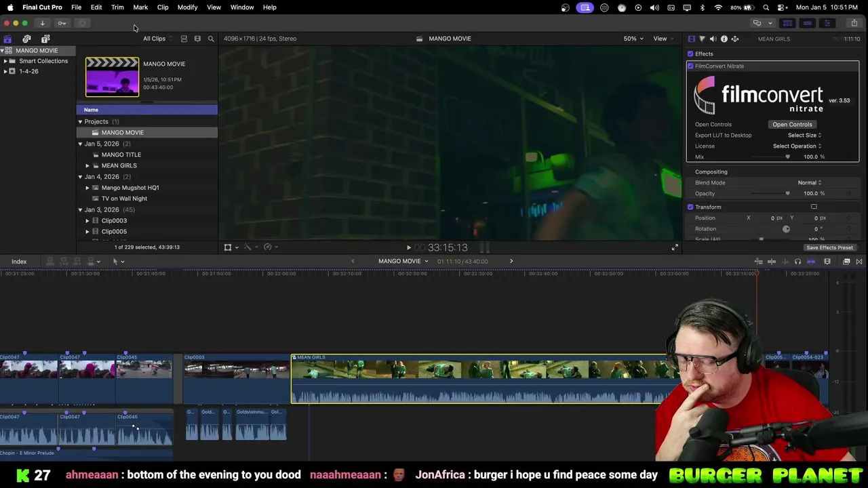Image resolution: width=868 pixels, height=488 pixels.
Task: Show the Video inspector tab icon
Action: tap(691, 39)
